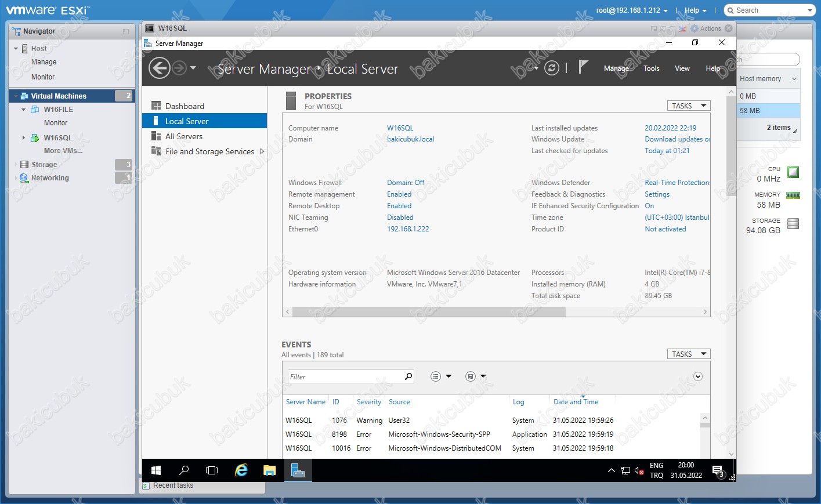Open the navigation history dropdown arrow
This screenshot has width=821, height=504.
[x=193, y=68]
